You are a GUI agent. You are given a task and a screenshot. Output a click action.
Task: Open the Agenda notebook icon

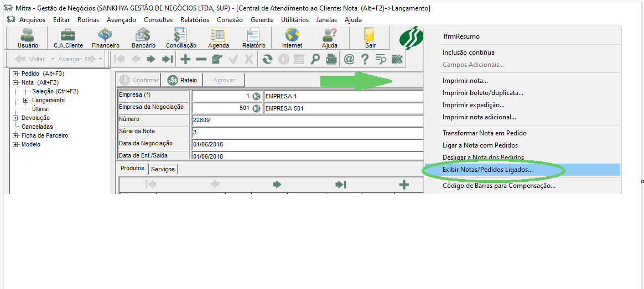[218, 38]
